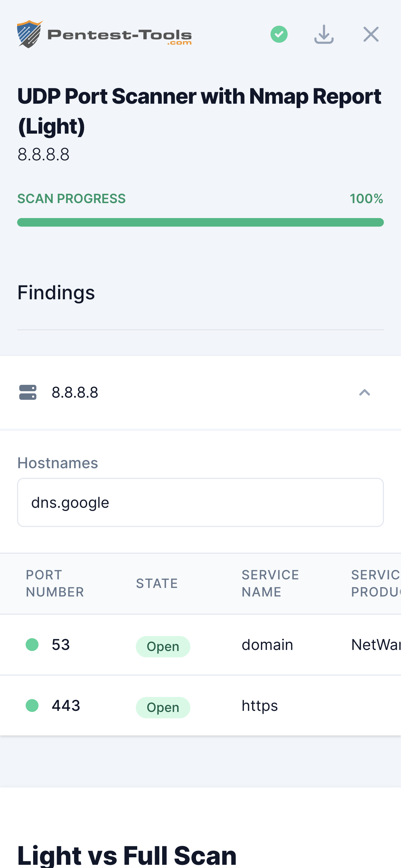Select the STATE column header

point(157,583)
